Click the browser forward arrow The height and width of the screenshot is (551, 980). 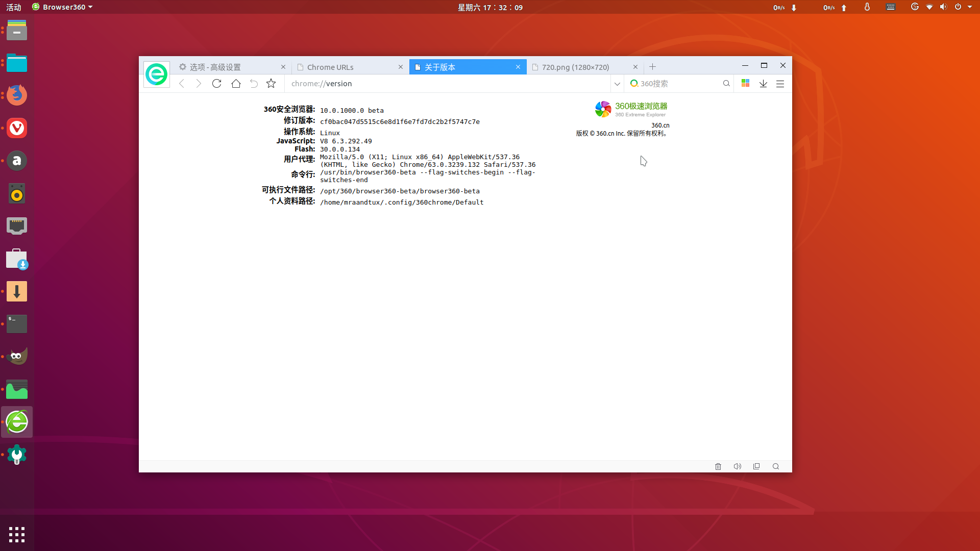(199, 84)
